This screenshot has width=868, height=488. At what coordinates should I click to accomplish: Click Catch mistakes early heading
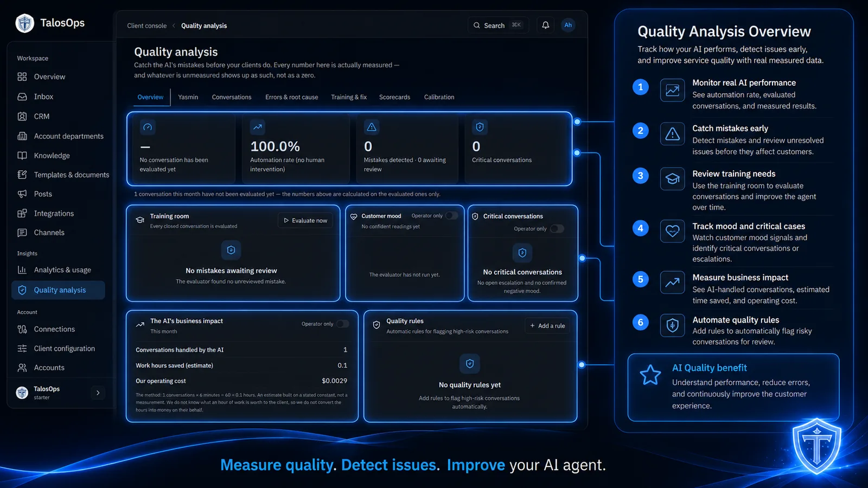pyautogui.click(x=730, y=129)
